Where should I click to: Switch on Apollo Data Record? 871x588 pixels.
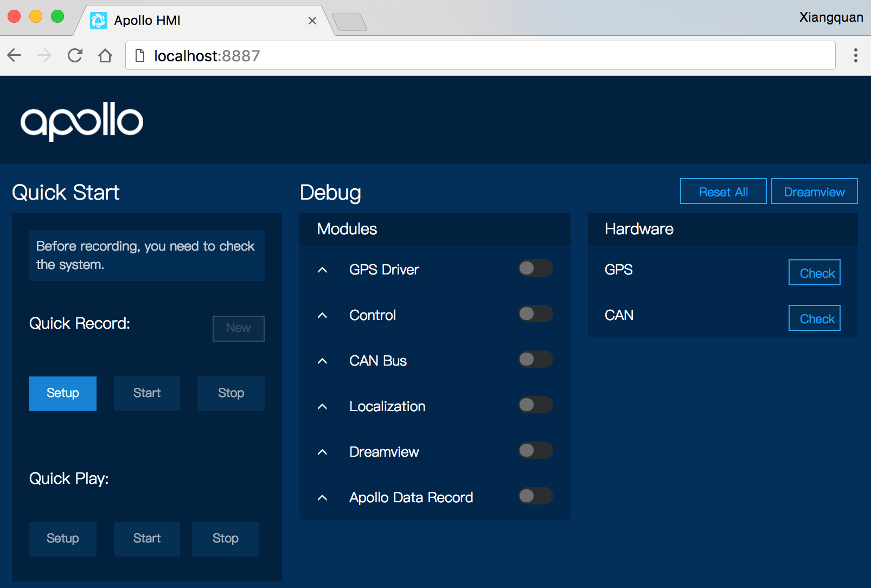pyautogui.click(x=535, y=496)
